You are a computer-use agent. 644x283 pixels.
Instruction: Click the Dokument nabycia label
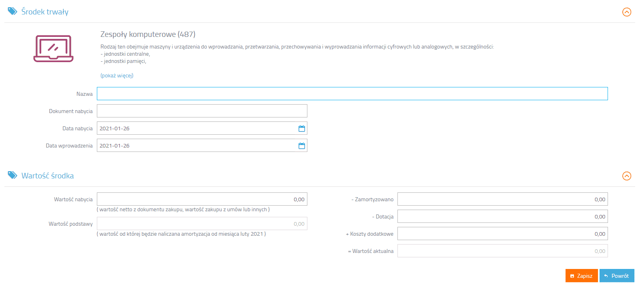(x=71, y=111)
